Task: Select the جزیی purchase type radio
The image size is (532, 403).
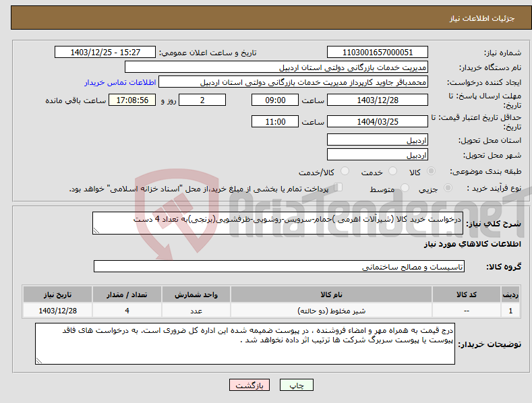Action: coord(448,187)
